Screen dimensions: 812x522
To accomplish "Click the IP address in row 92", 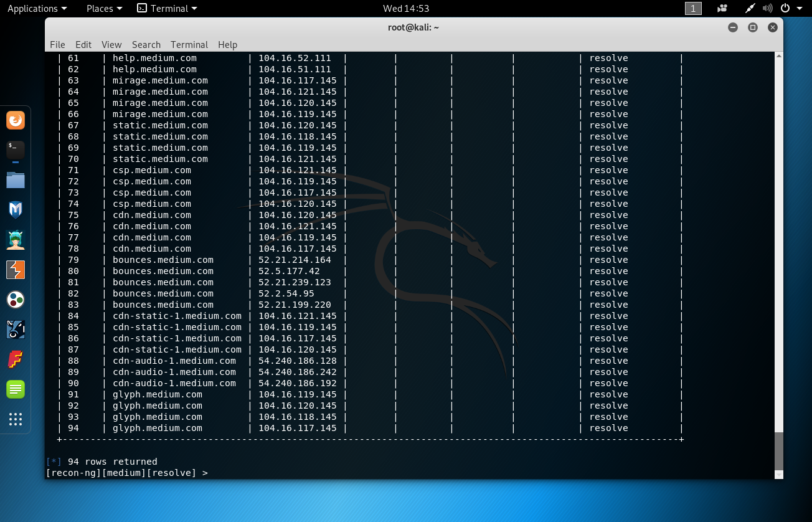I will [x=298, y=406].
